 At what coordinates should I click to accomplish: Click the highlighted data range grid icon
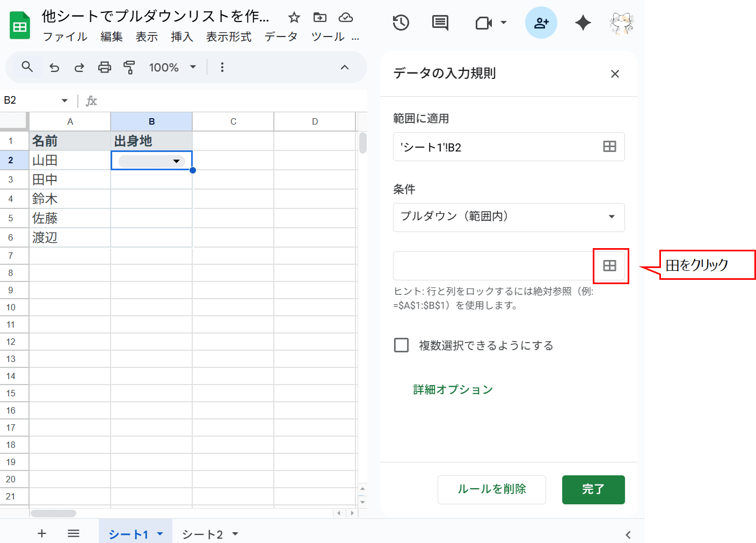click(610, 265)
